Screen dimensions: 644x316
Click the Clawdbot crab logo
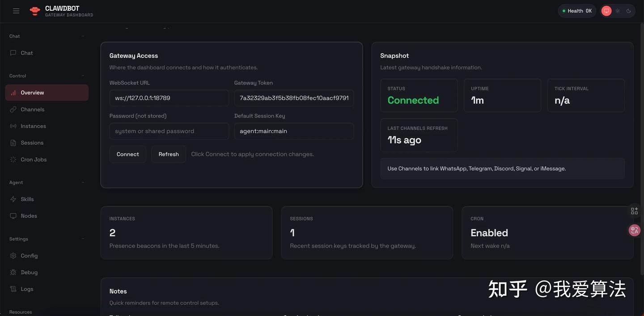click(35, 11)
